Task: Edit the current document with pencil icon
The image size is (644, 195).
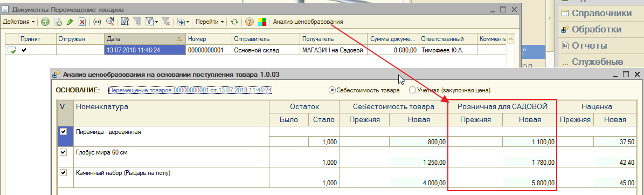Action: 70,22
